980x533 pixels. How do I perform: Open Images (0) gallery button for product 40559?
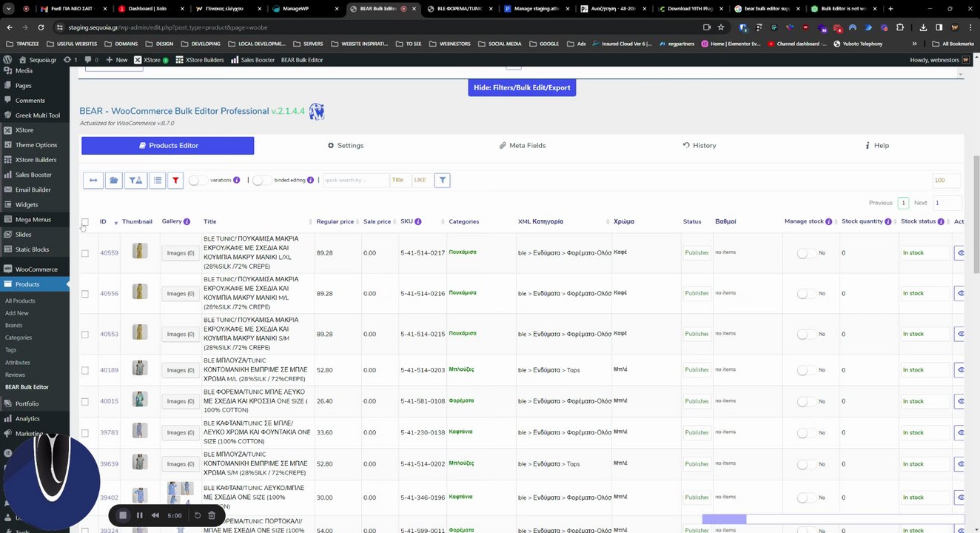pyautogui.click(x=181, y=253)
